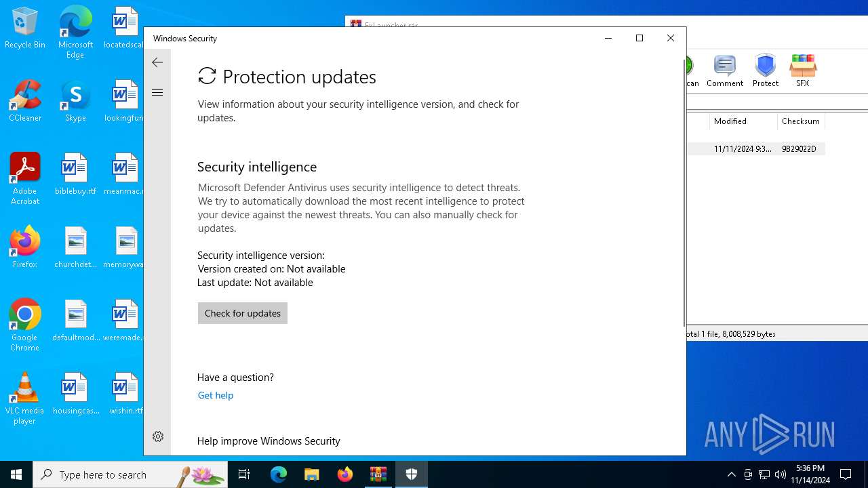Switch to WinRAR on the taskbar
This screenshot has height=488, width=868.
[x=378, y=474]
